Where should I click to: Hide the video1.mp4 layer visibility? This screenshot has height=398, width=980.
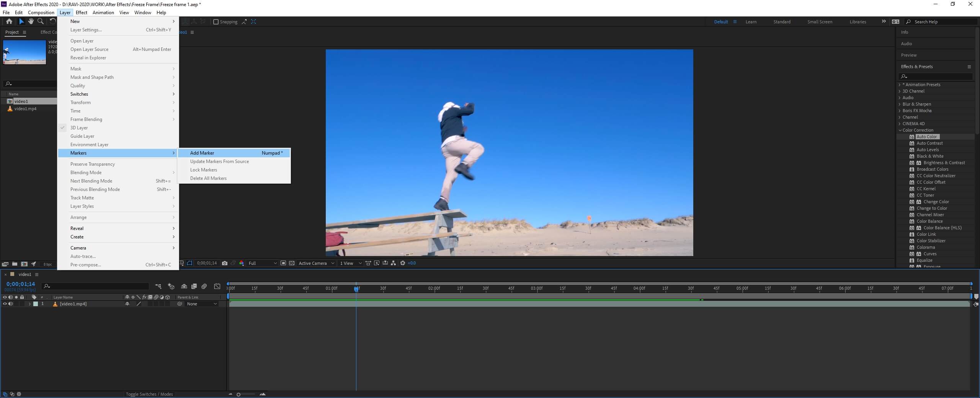(x=5, y=304)
